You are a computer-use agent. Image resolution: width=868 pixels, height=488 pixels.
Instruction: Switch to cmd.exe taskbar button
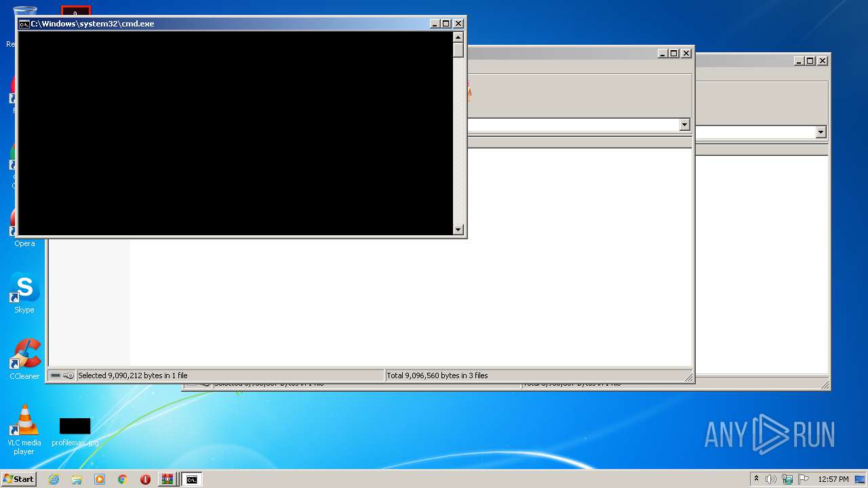192,479
